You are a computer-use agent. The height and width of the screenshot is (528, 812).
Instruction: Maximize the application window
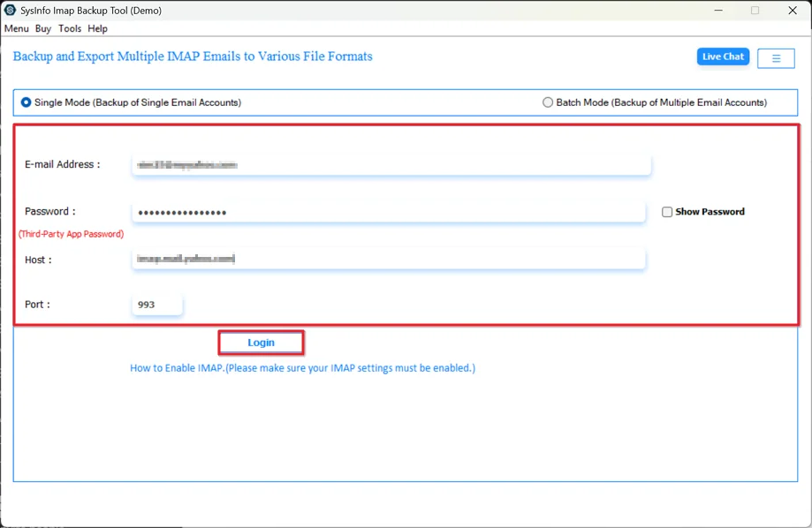tap(755, 11)
